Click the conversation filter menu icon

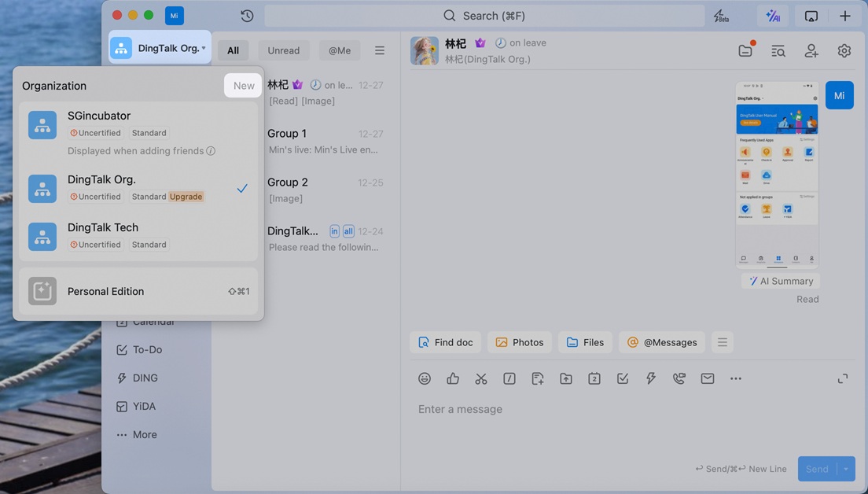pyautogui.click(x=380, y=50)
